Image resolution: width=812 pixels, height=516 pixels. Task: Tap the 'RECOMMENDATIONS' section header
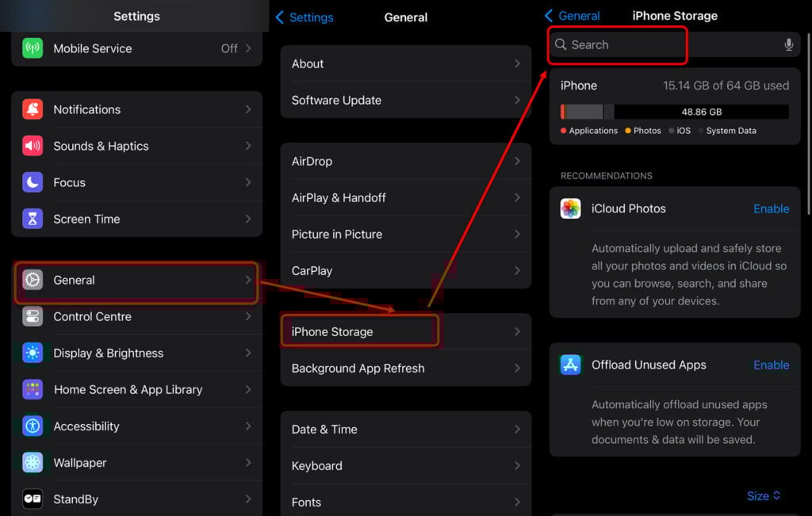coord(607,176)
